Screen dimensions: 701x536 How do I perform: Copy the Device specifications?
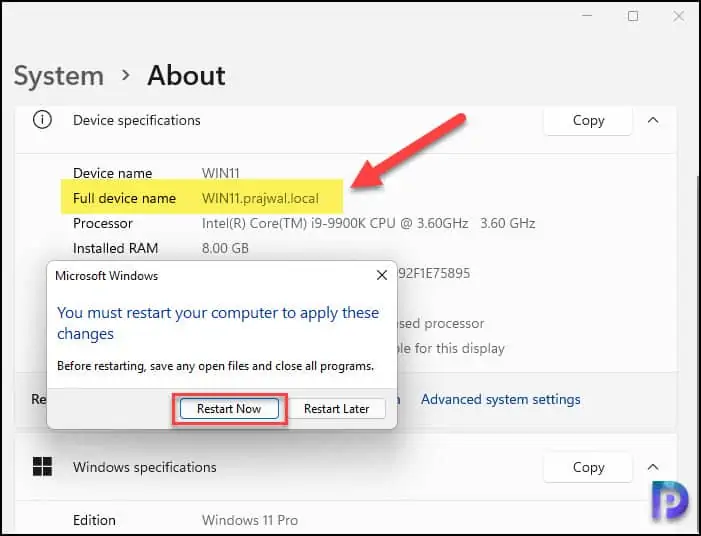[588, 120]
